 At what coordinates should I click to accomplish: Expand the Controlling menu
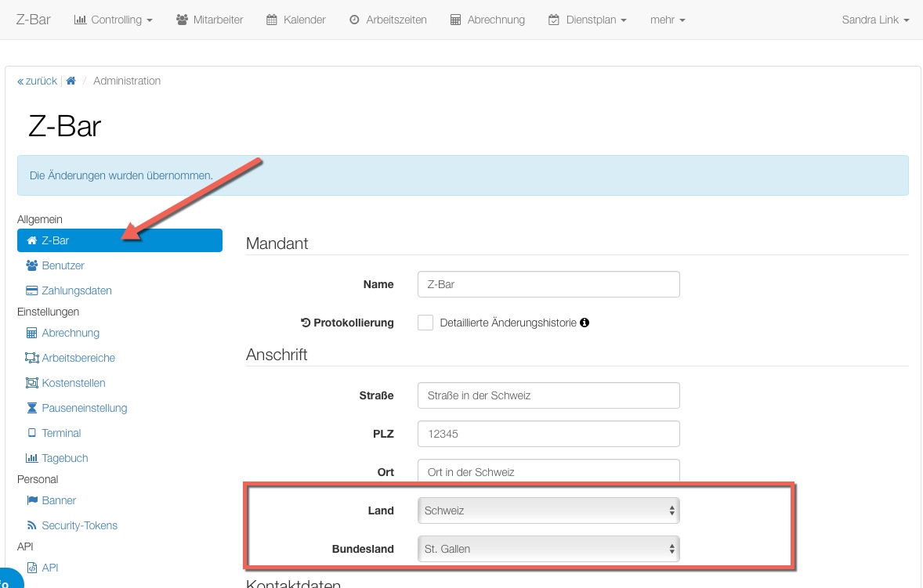point(114,20)
